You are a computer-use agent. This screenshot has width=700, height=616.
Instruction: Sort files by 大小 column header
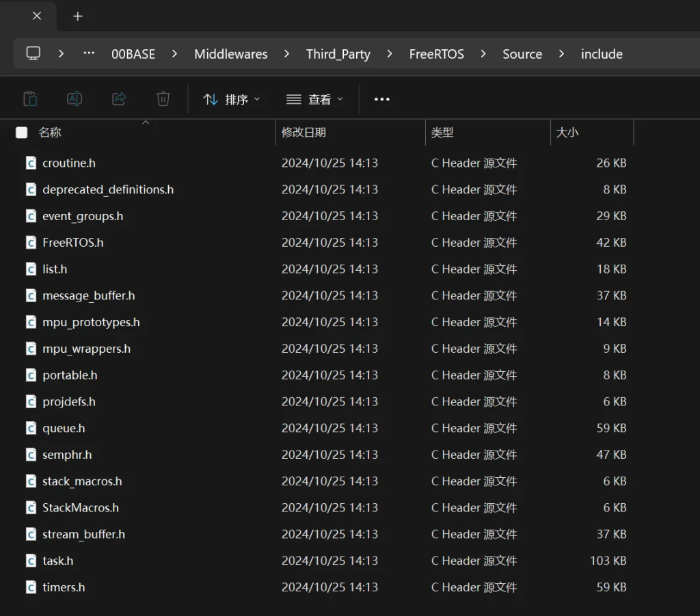click(x=567, y=133)
